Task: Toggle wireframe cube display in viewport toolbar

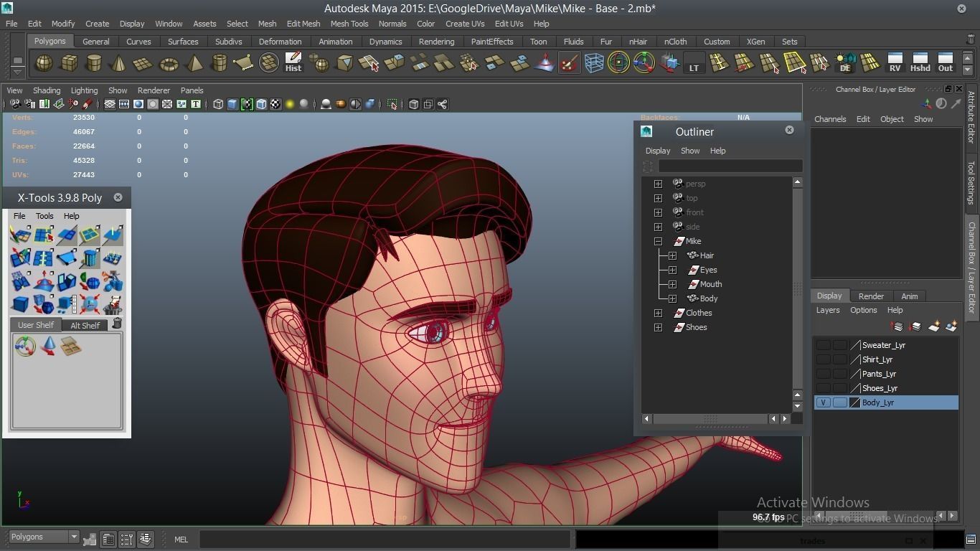Action: click(x=218, y=105)
